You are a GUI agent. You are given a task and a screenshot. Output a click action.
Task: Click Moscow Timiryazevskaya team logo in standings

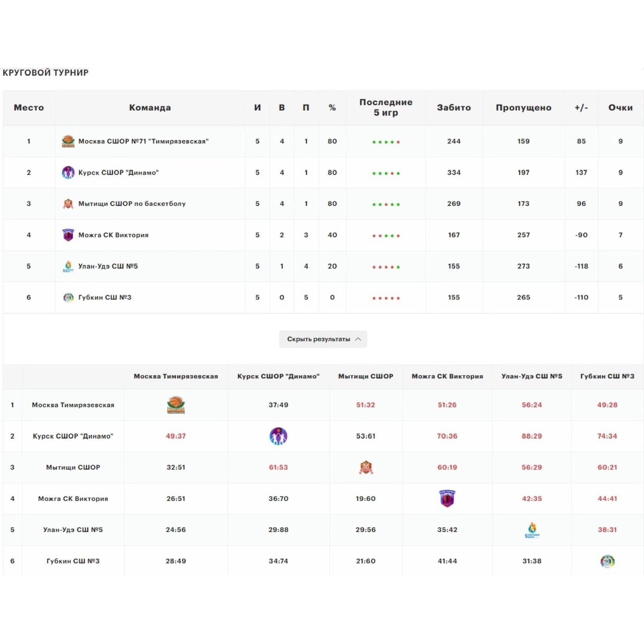tap(68, 141)
